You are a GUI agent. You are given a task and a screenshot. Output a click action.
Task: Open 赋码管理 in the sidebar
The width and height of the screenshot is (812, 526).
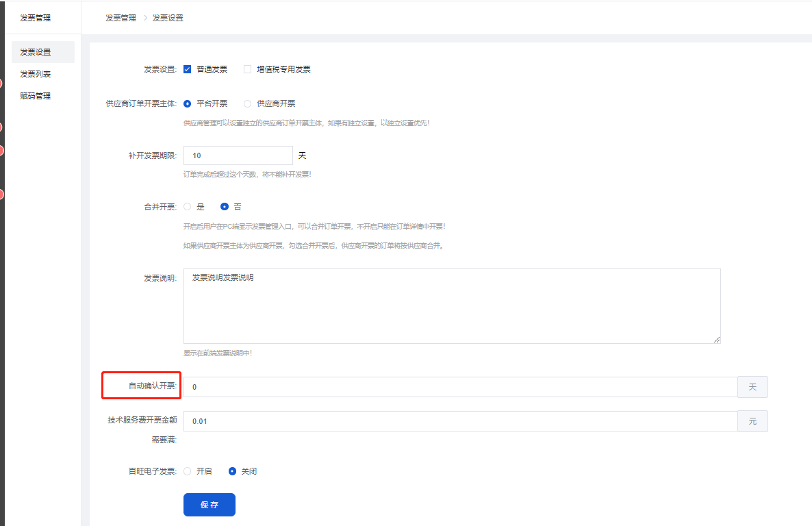click(x=36, y=96)
